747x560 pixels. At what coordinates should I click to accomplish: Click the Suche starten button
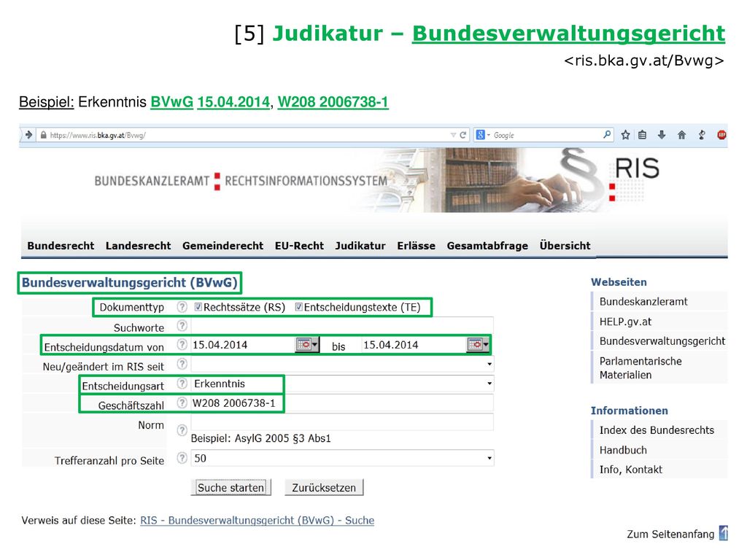point(231,488)
